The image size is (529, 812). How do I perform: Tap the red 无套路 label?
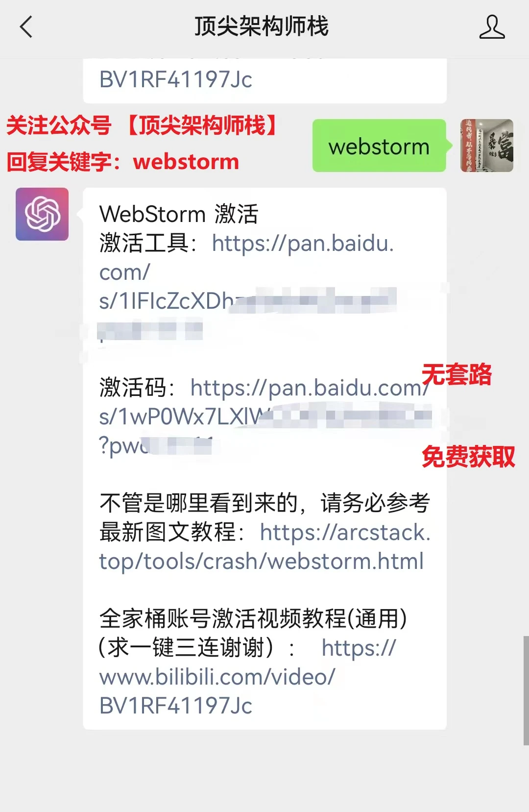[457, 374]
